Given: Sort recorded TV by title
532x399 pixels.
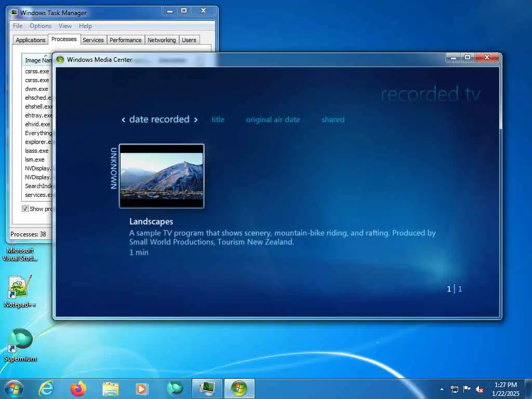Looking at the screenshot, I should [218, 119].
